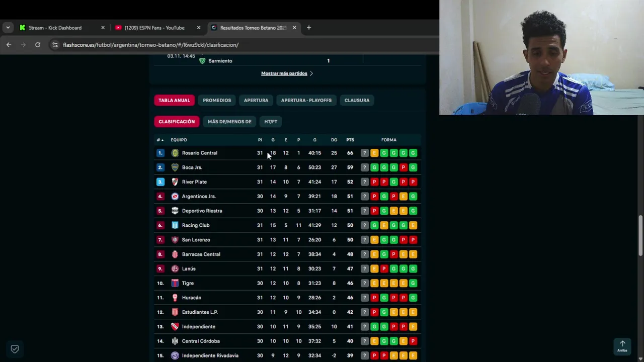Click the Racing Club team crest
Screen dimensions: 644x362
click(175, 225)
